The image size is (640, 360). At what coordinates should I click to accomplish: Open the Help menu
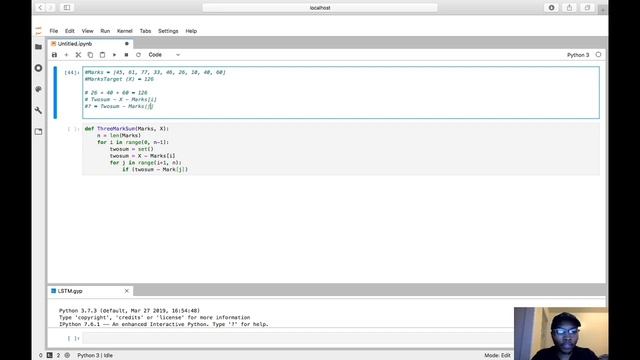191,31
